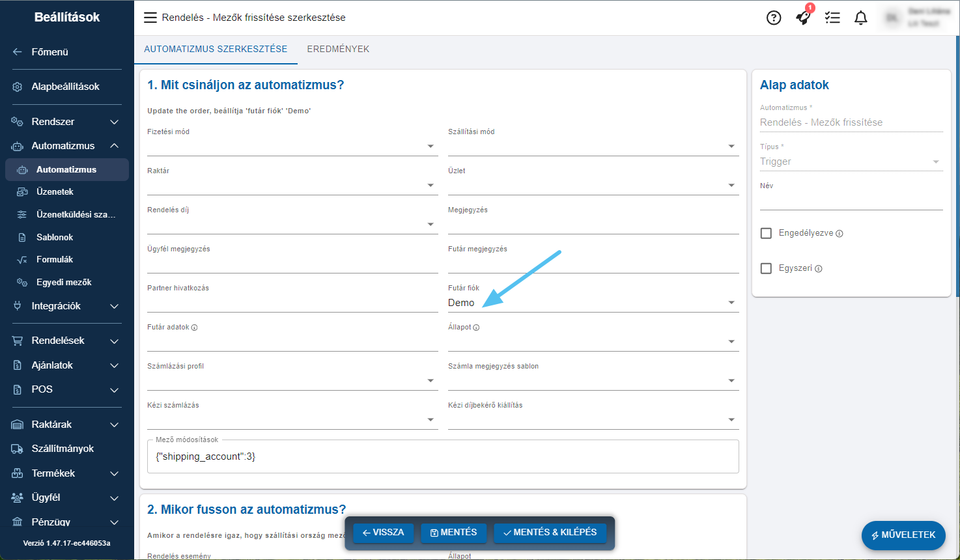Screen dimensions: 960x560
Task: Click the Mentés & Kilépés button
Action: [550, 533]
